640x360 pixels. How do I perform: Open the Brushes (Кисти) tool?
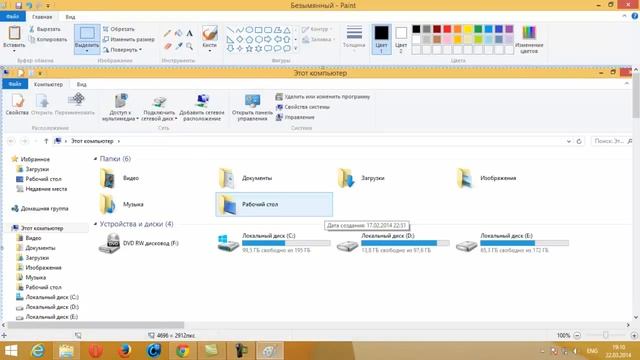[x=209, y=38]
